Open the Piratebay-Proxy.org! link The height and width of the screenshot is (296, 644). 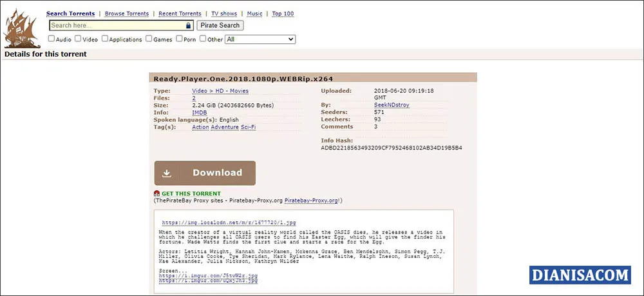(x=312, y=201)
